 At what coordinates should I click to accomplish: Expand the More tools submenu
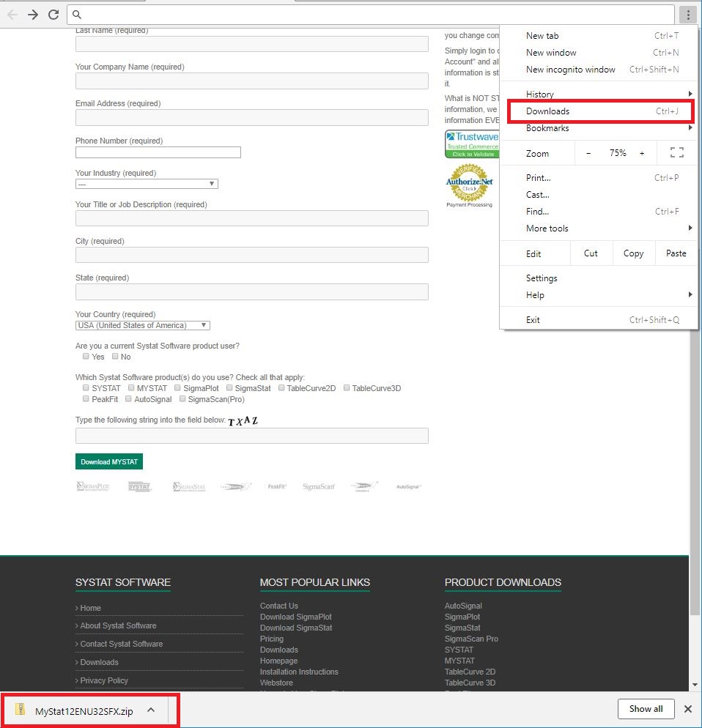(x=690, y=228)
